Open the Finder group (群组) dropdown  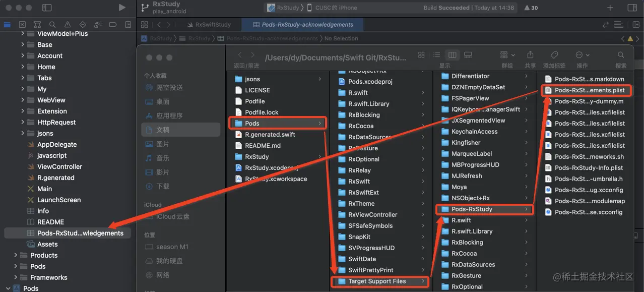pyautogui.click(x=507, y=55)
